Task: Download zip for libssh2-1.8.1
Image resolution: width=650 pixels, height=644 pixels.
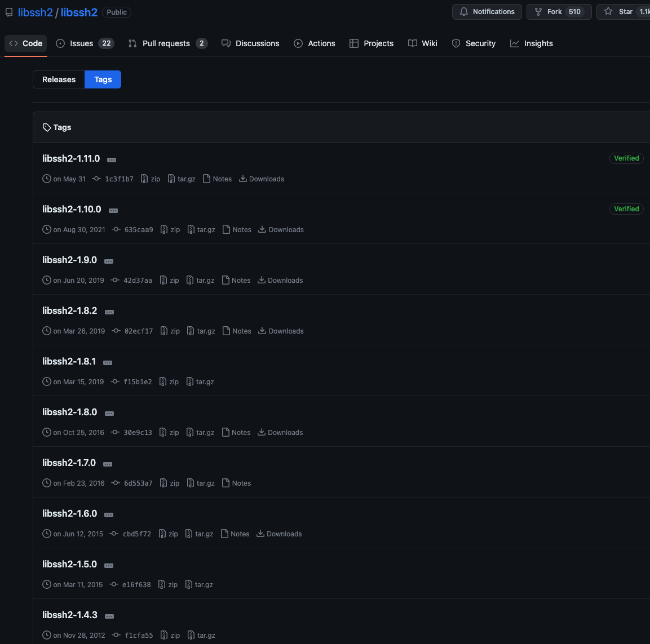Action: point(169,381)
